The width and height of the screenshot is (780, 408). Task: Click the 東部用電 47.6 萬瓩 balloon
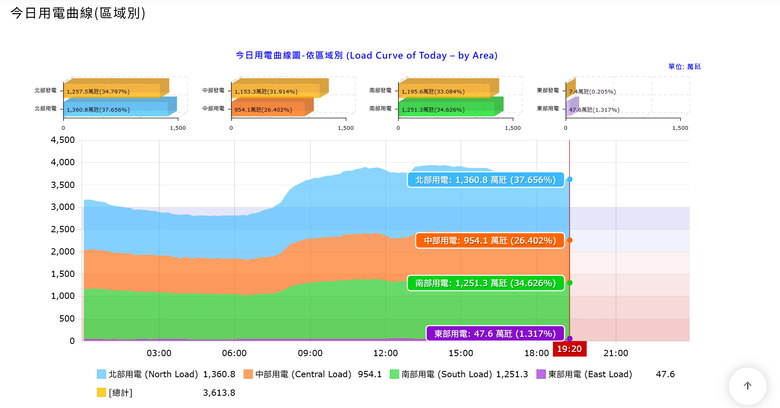495,333
